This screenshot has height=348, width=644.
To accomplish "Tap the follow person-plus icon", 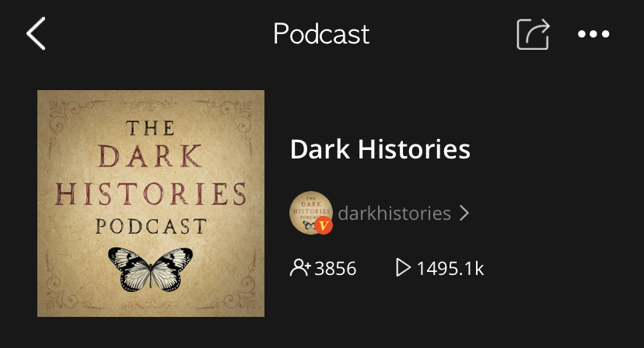I will 300,267.
